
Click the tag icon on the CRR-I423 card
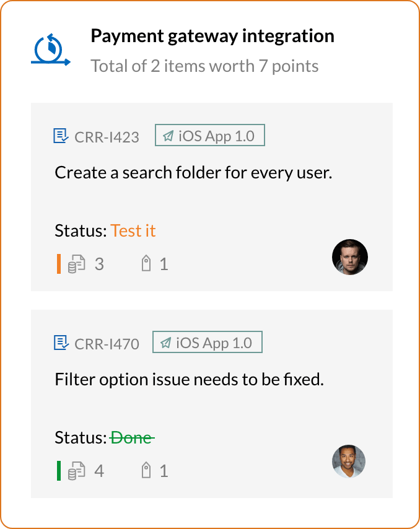[x=146, y=264]
